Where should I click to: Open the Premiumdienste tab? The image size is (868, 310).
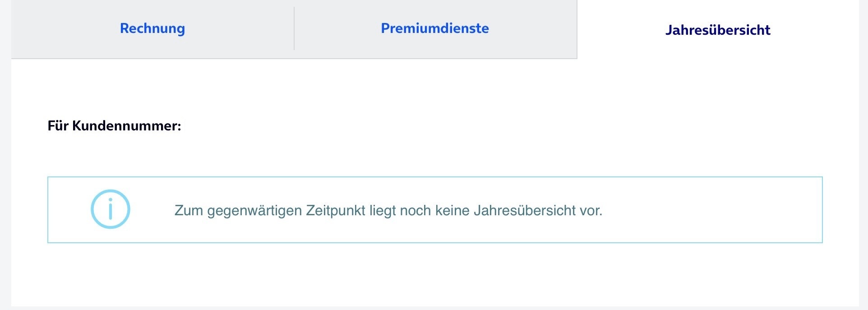click(435, 29)
